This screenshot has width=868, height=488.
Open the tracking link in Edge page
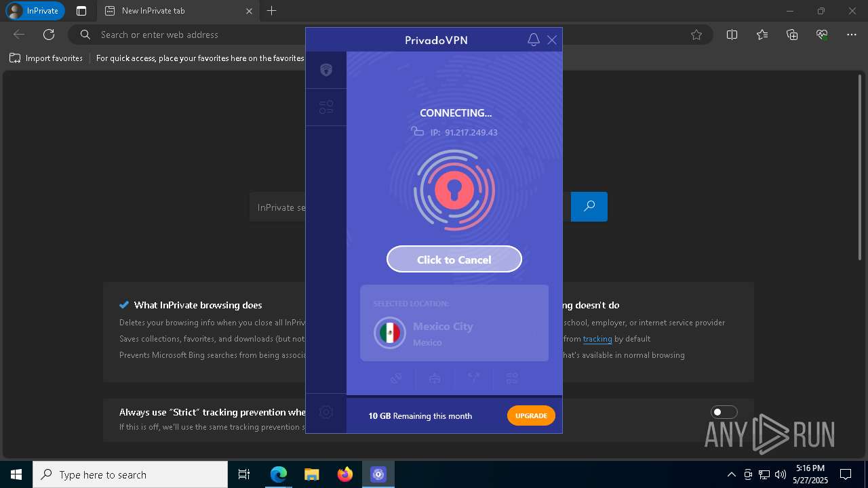pyautogui.click(x=597, y=338)
